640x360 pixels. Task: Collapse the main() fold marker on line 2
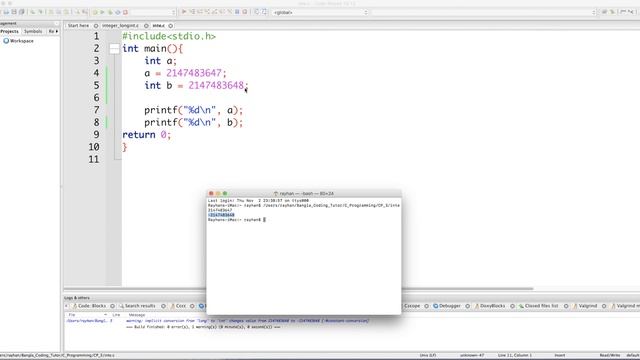point(114,49)
